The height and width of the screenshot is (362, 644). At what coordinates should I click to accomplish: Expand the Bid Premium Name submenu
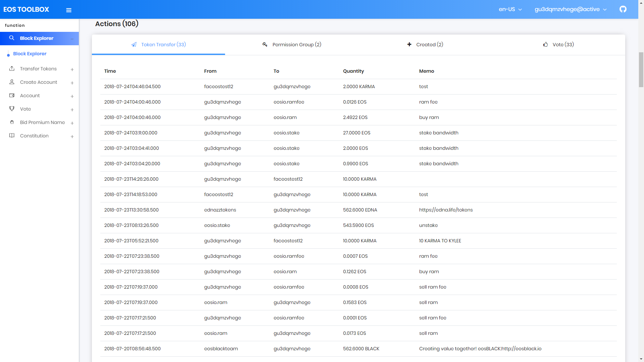pyautogui.click(x=72, y=123)
